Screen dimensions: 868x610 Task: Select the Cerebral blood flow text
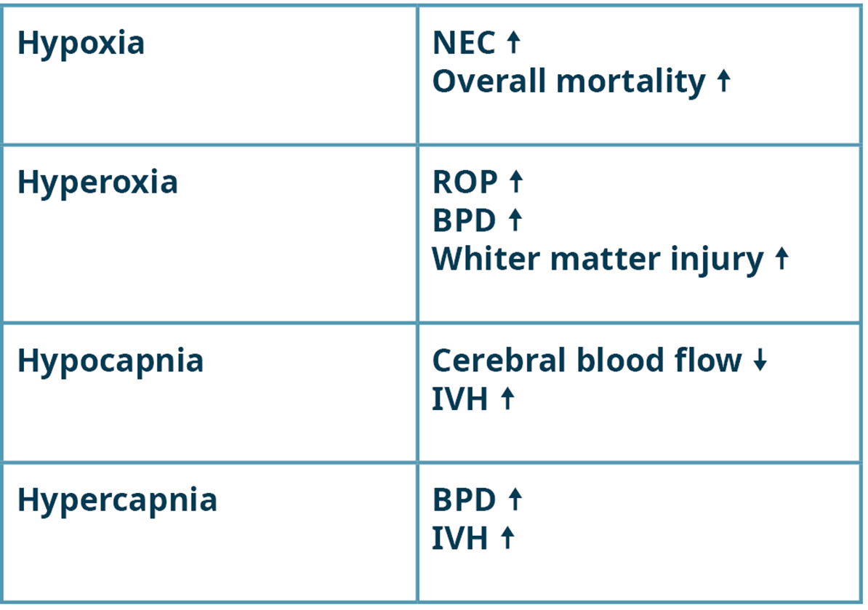(587, 361)
